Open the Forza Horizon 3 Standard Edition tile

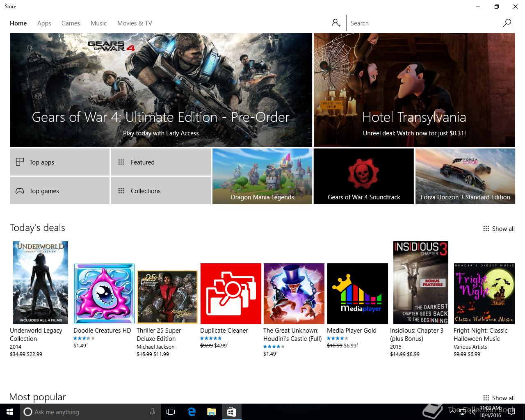tap(465, 176)
